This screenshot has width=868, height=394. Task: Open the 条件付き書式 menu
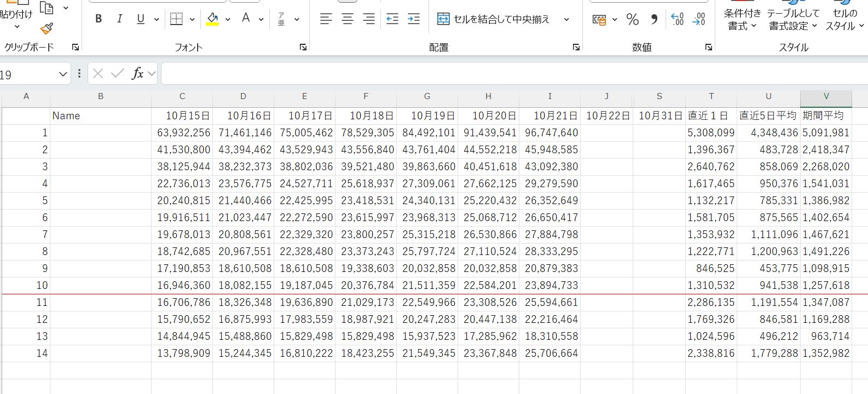(742, 19)
